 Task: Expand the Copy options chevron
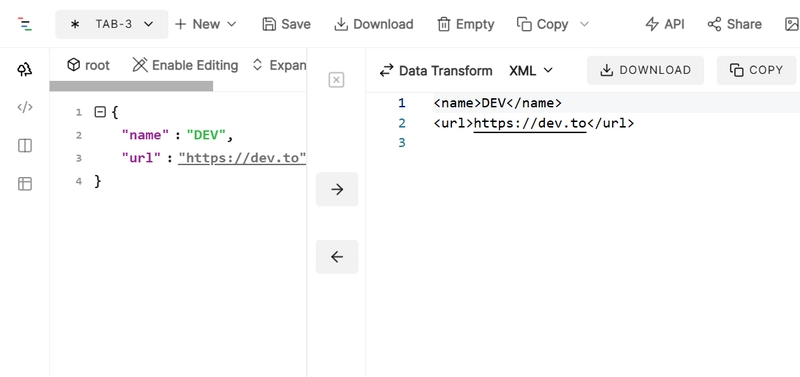(585, 24)
